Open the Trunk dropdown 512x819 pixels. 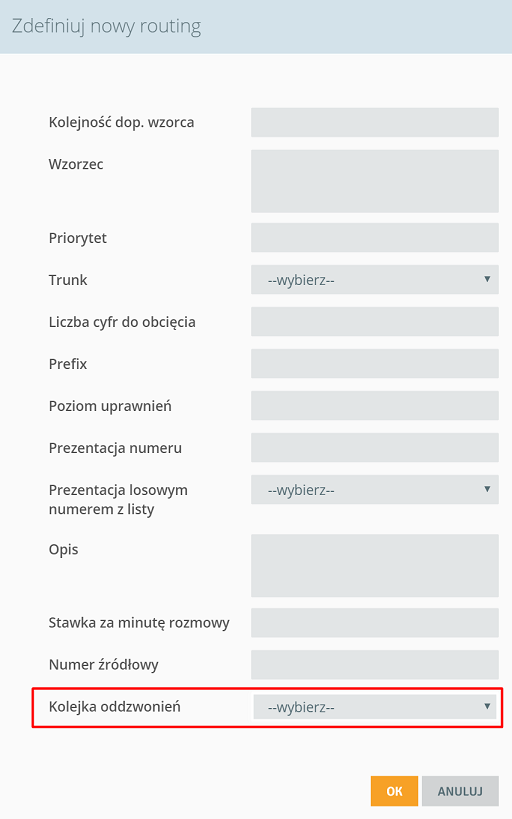click(x=375, y=279)
